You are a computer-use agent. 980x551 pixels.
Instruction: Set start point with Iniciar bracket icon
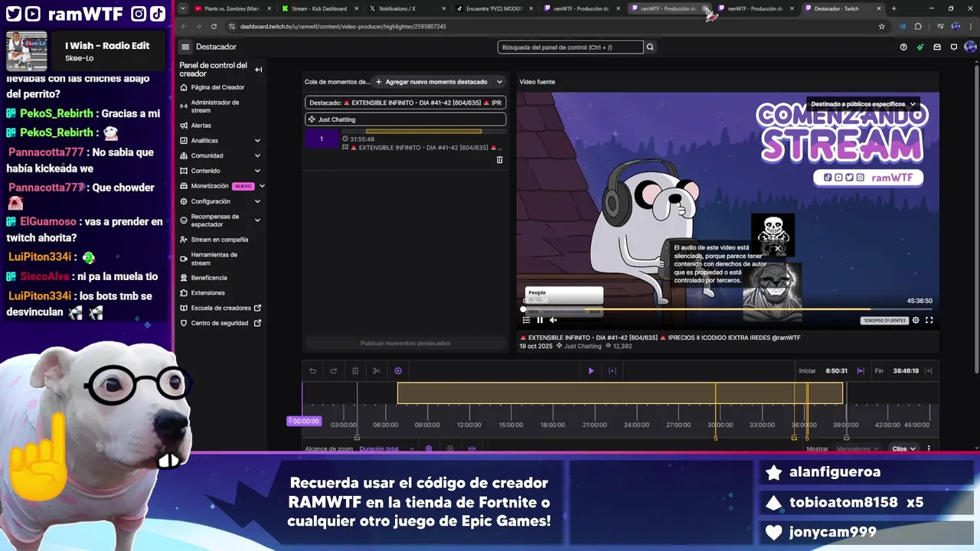click(x=861, y=371)
